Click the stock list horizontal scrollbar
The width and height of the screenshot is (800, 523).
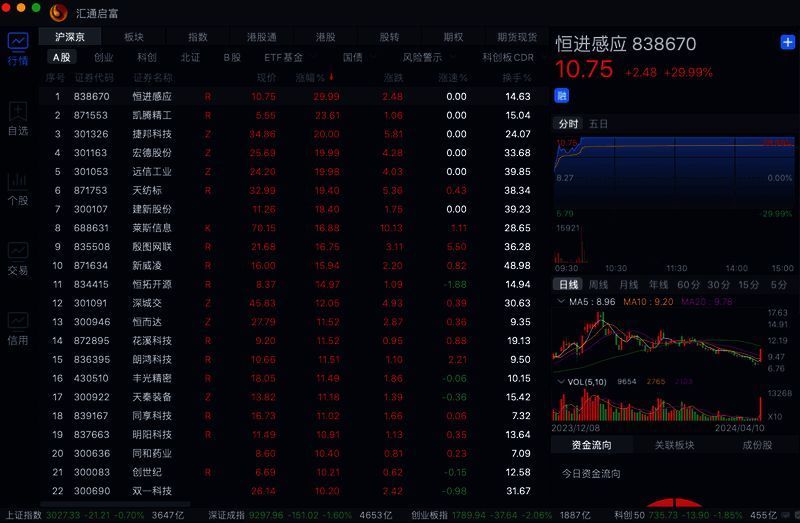(x=115, y=504)
